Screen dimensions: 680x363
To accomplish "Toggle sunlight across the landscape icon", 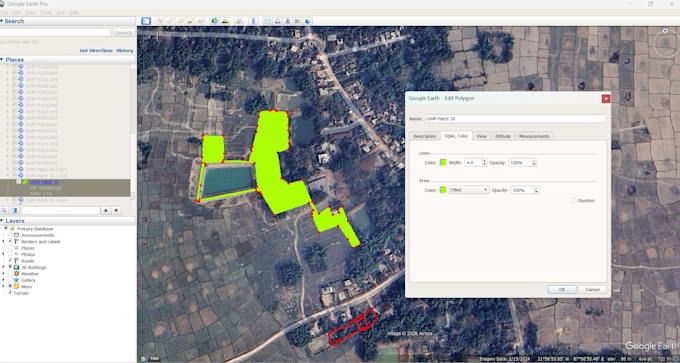I will (225, 21).
